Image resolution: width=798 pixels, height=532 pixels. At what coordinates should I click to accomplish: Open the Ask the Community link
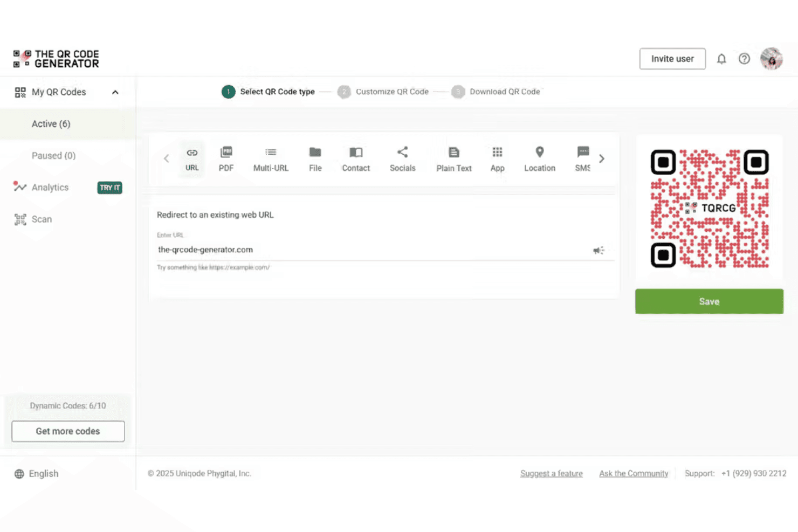634,473
